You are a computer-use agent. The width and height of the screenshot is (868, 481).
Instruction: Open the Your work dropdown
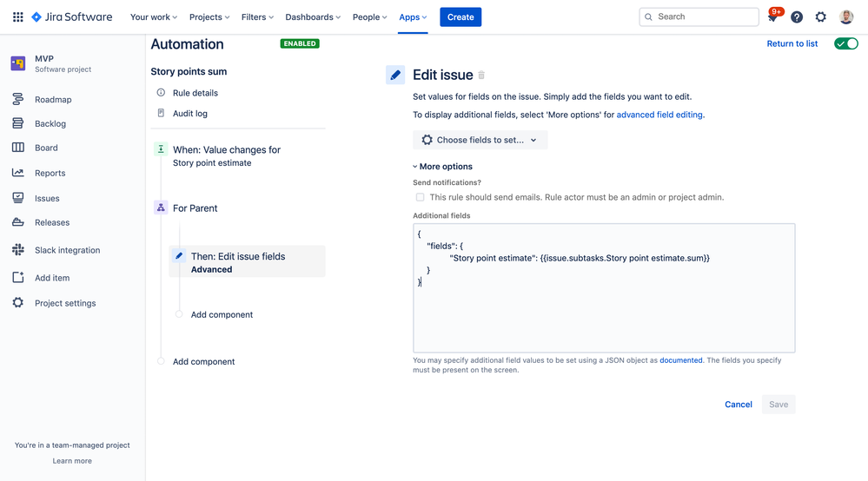153,17
